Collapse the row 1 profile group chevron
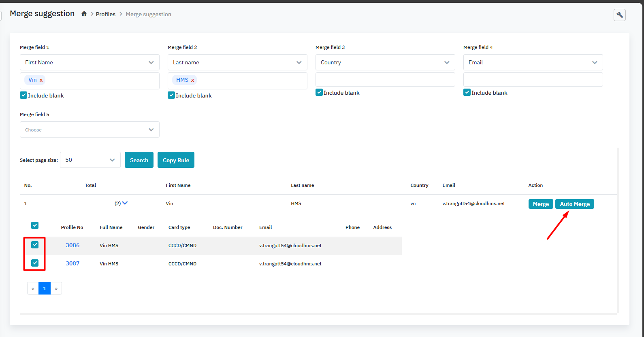The image size is (644, 337). 125,203
